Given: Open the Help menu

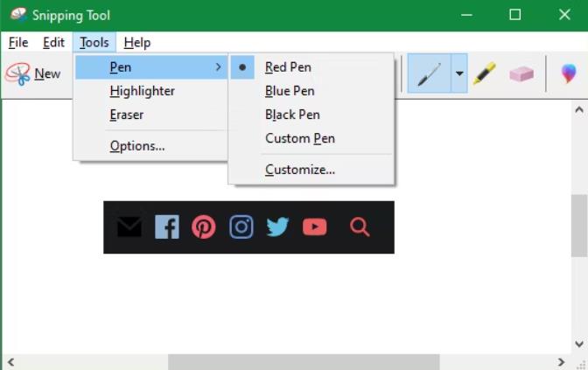Looking at the screenshot, I should coord(137,43).
